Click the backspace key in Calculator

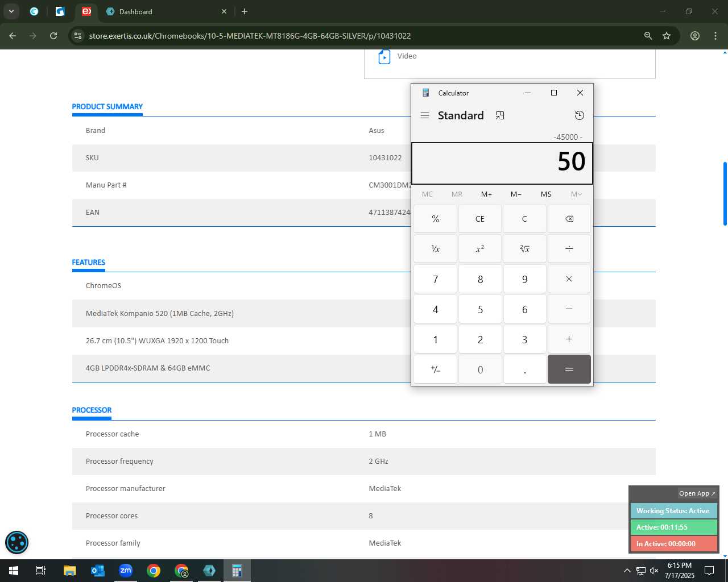click(569, 219)
